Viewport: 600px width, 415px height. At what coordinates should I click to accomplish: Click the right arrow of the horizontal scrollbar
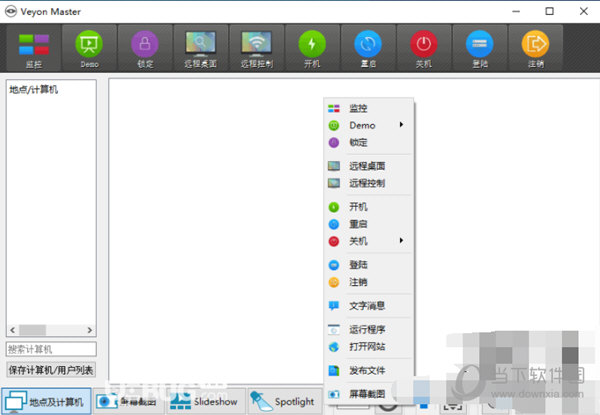coord(90,330)
